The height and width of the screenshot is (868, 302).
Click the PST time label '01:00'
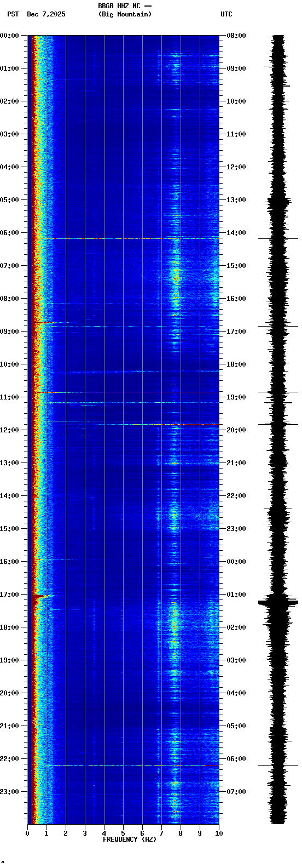click(9, 68)
